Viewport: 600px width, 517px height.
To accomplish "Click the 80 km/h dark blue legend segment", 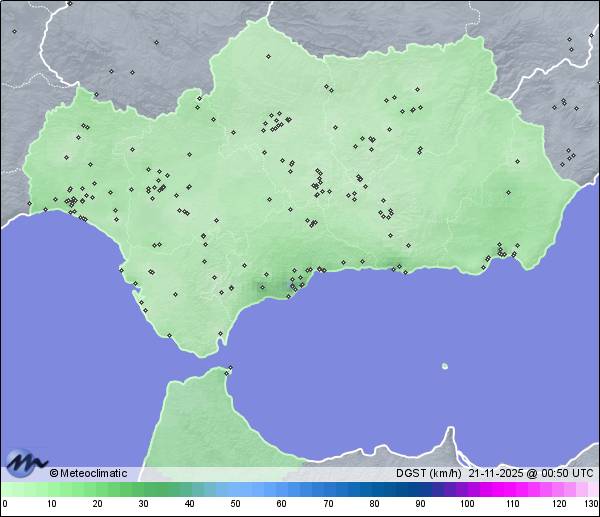I will coord(373,489).
